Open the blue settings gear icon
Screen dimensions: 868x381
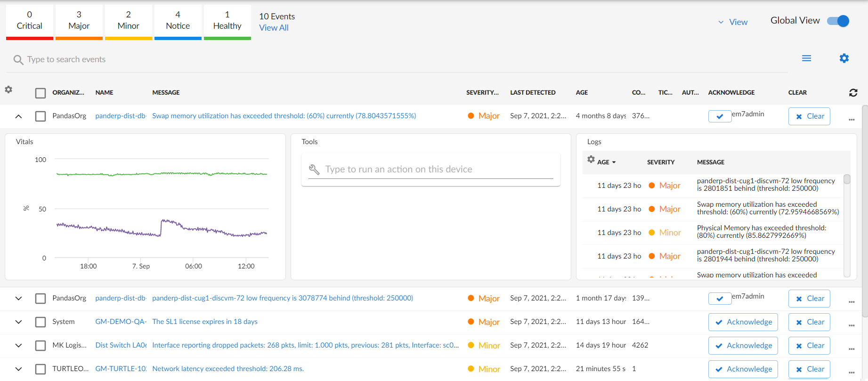[844, 58]
